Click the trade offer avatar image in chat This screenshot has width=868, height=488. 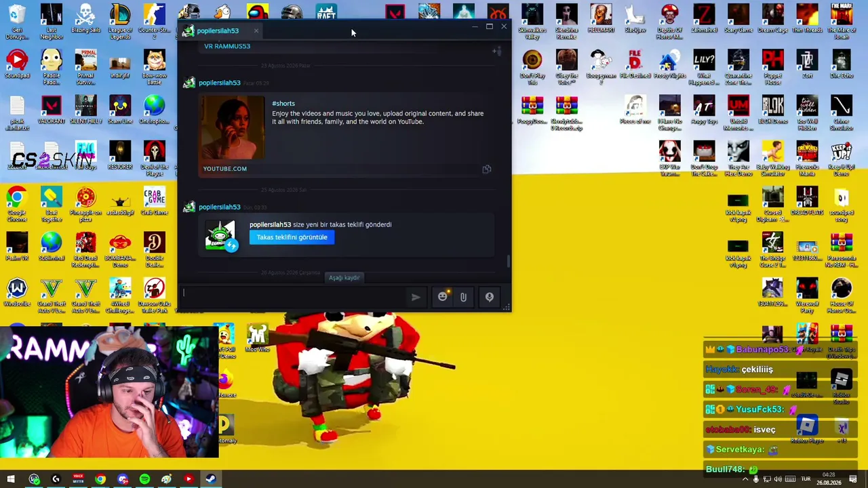click(220, 235)
